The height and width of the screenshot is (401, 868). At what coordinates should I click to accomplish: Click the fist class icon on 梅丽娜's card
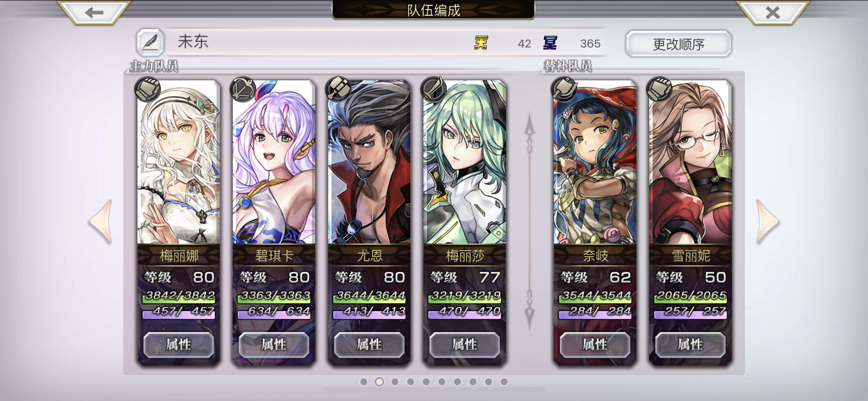[148, 89]
